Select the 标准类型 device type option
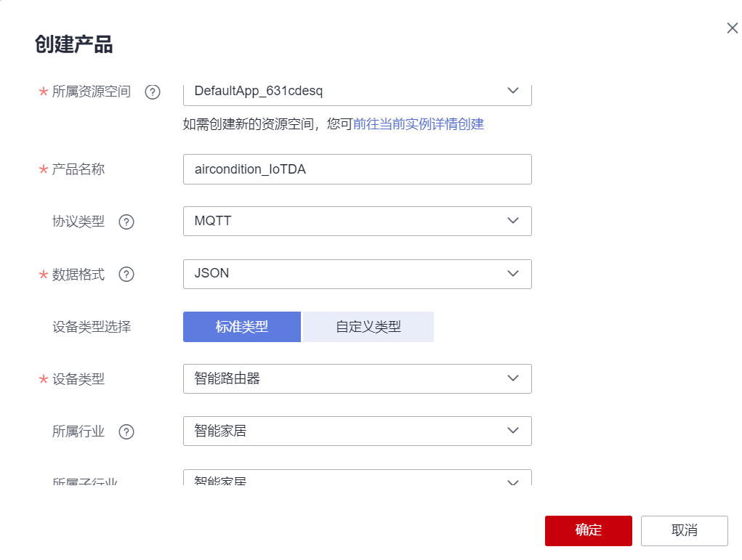742x560 pixels. 242,327
